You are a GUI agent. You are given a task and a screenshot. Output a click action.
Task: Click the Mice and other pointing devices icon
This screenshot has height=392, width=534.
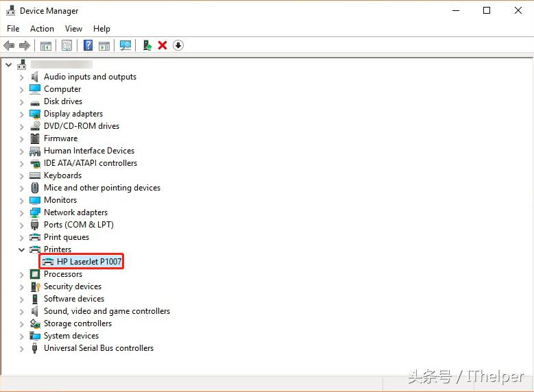[x=35, y=188]
